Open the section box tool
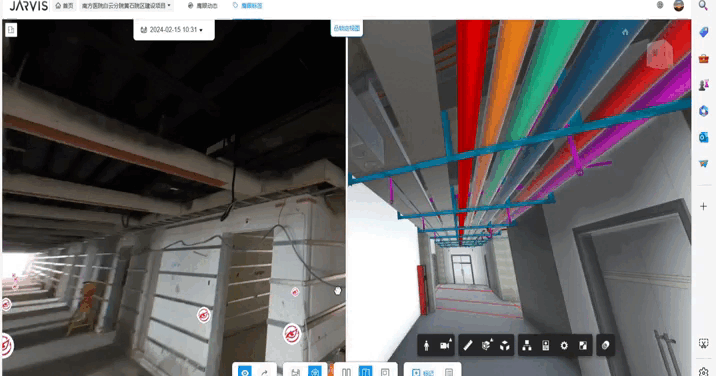This screenshot has width=716, height=376. point(487,345)
